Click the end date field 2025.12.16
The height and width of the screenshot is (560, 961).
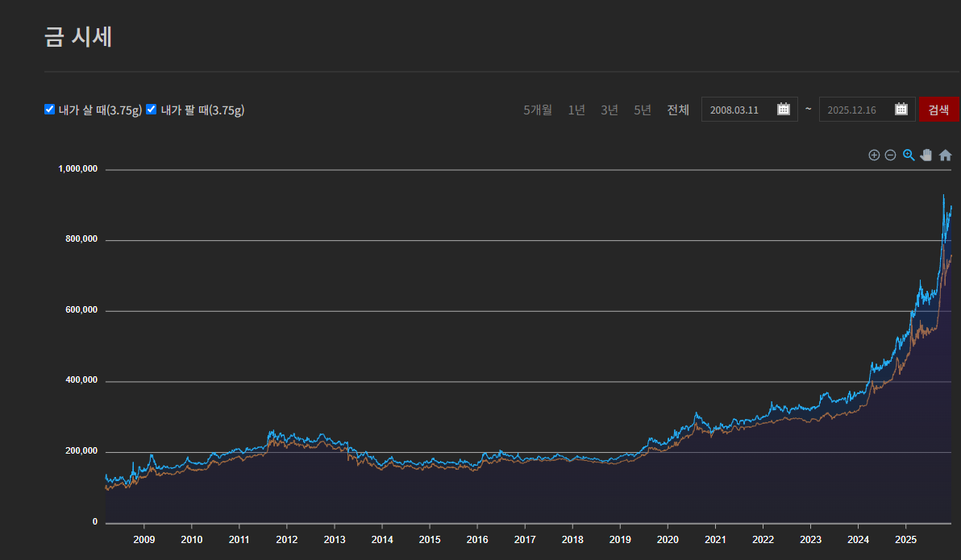(867, 109)
